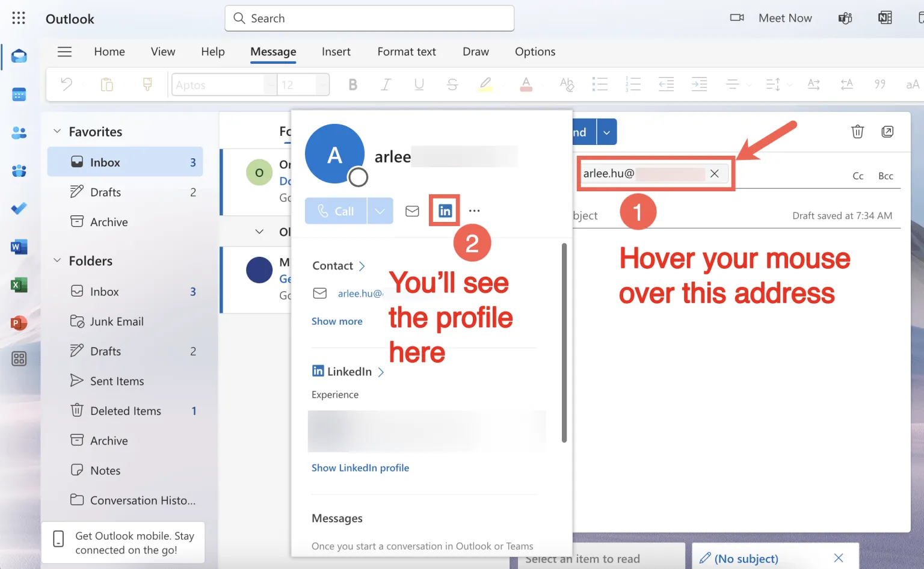Select the Calendar icon in the sidebar

pos(19,94)
